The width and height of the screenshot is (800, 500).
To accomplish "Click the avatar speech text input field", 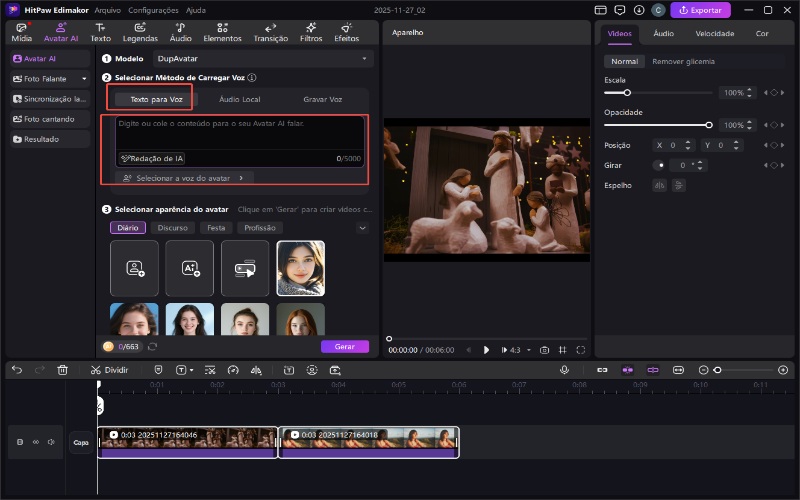I will coord(240,133).
